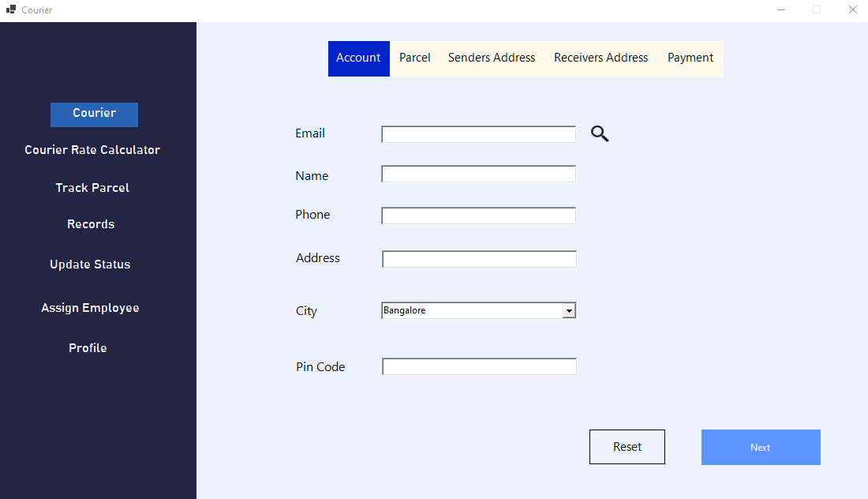Switch to the Parcel tab

(x=414, y=58)
